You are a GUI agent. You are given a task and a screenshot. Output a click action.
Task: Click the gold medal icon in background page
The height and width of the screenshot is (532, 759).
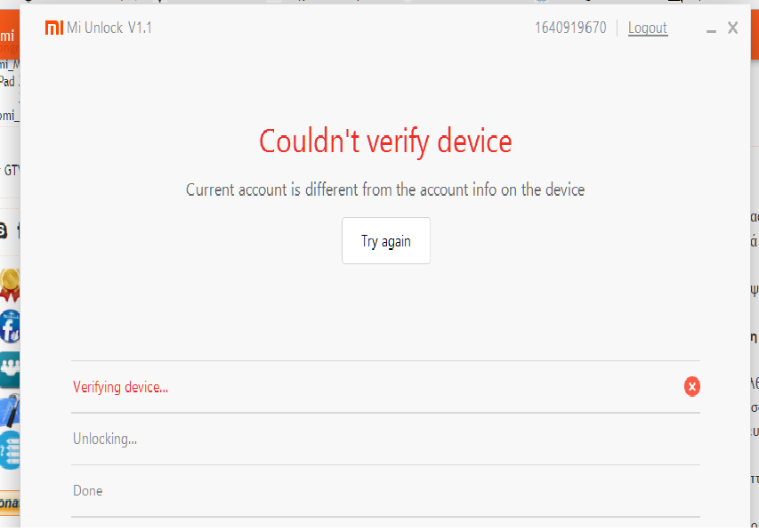(10, 285)
